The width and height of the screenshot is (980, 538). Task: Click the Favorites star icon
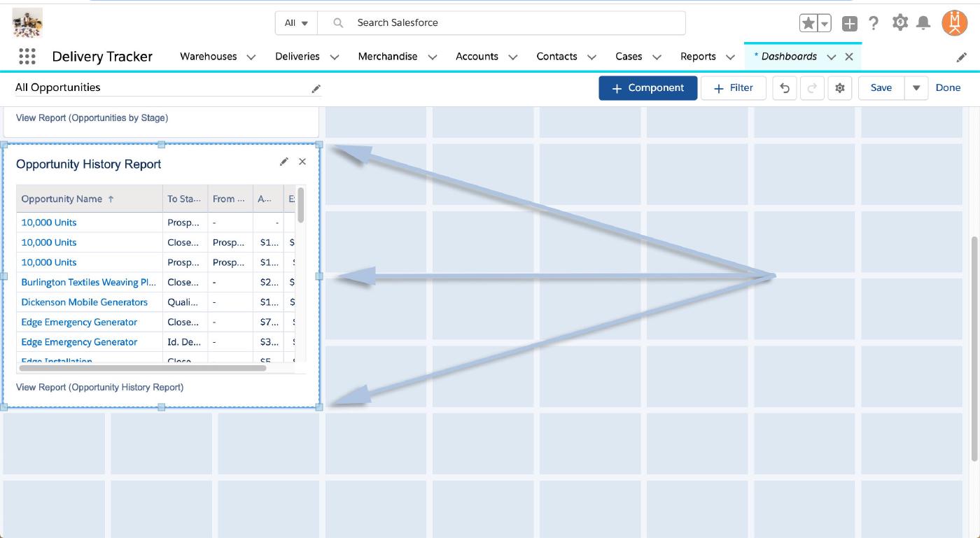(808, 23)
